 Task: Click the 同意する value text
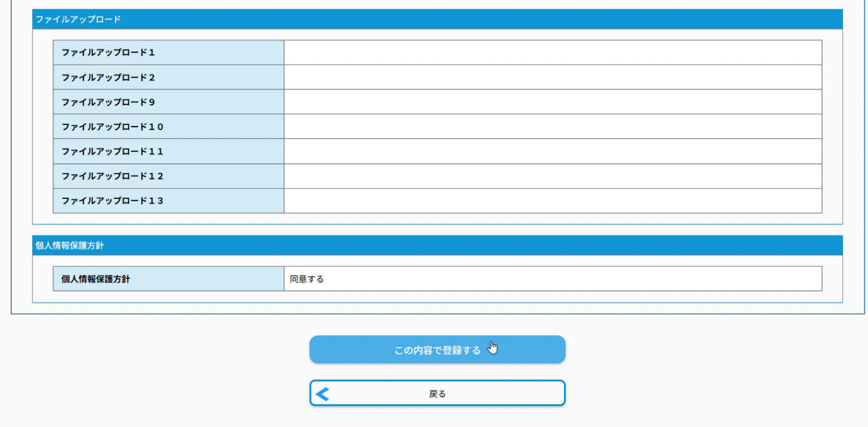coord(307,279)
